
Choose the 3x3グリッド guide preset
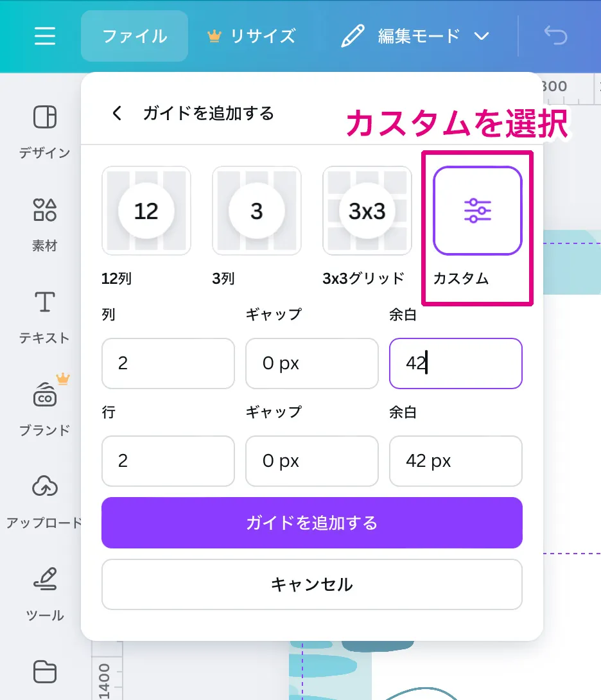pos(367,211)
